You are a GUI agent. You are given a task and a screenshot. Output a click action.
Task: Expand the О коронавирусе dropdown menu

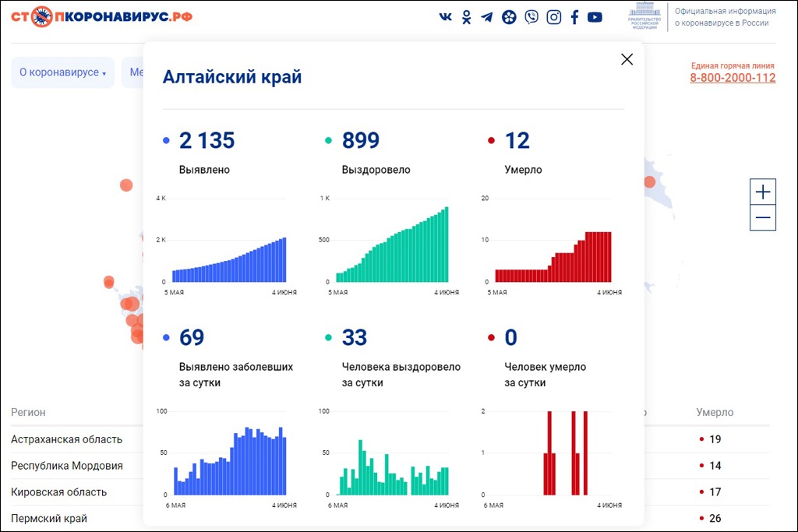[x=62, y=72]
